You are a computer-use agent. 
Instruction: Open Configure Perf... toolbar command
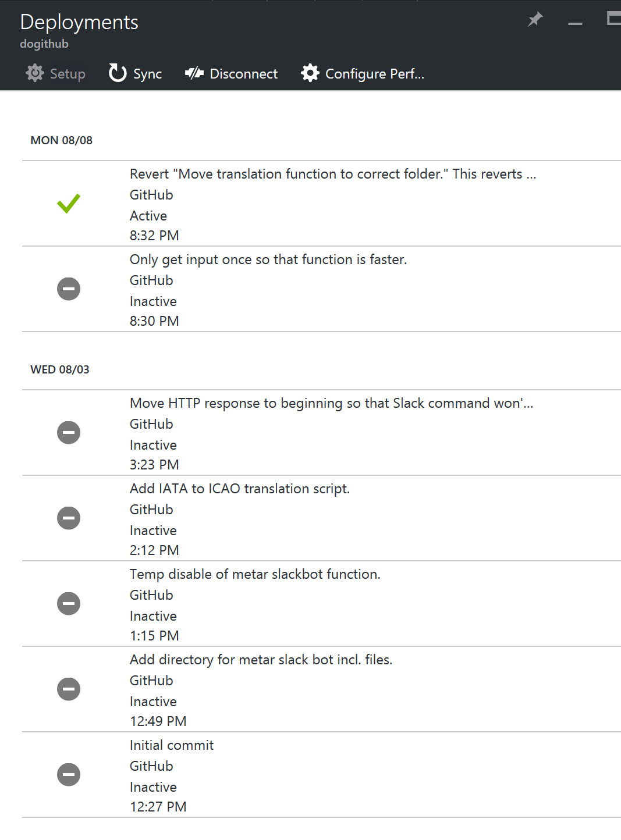363,73
